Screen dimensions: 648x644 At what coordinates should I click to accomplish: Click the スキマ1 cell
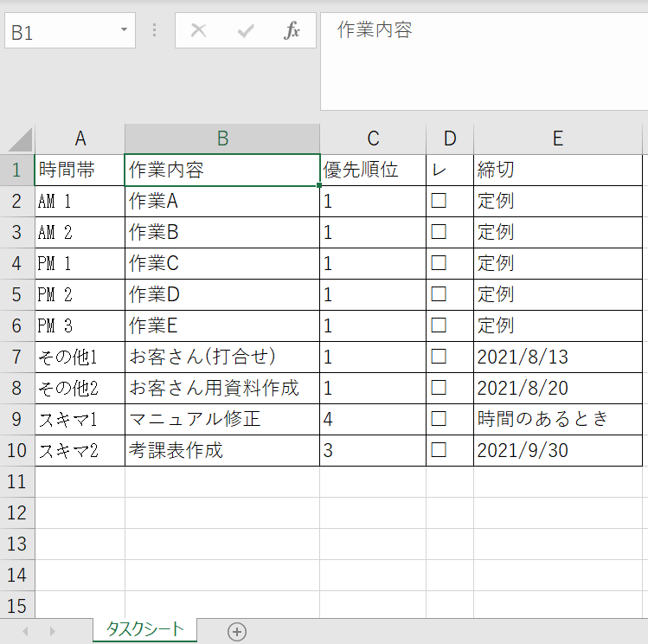click(x=80, y=419)
